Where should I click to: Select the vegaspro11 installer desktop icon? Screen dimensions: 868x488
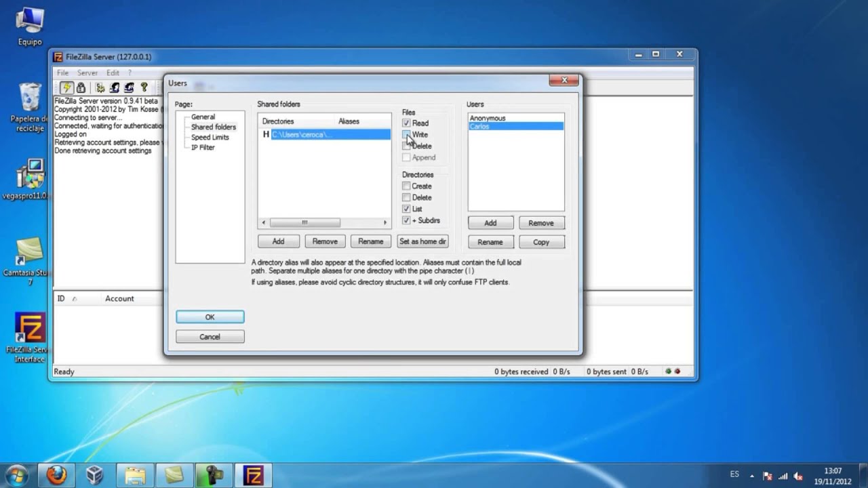tap(30, 180)
